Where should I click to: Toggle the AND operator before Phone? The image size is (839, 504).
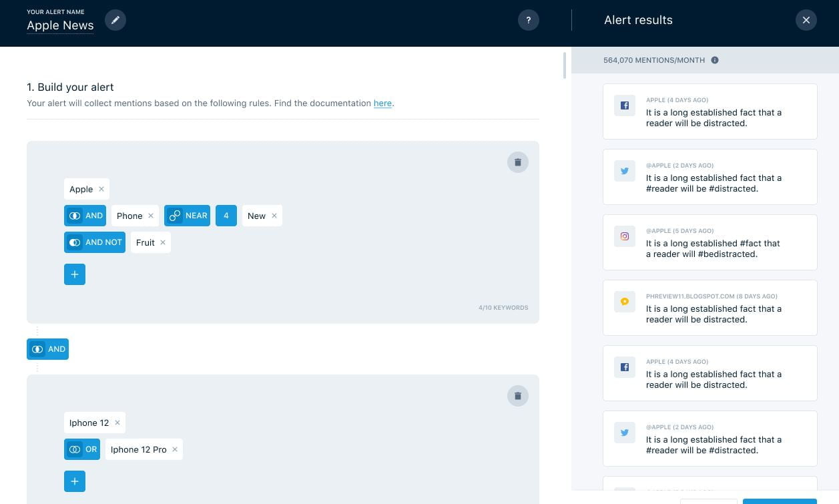point(85,216)
